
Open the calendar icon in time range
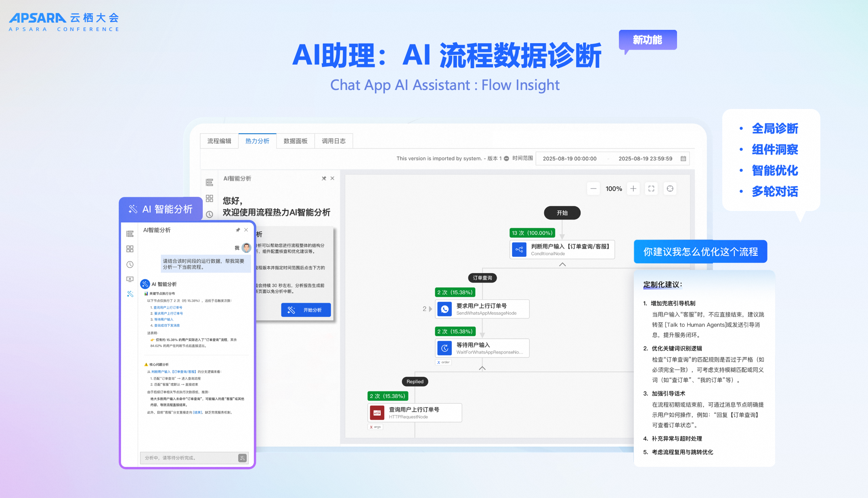pos(683,159)
